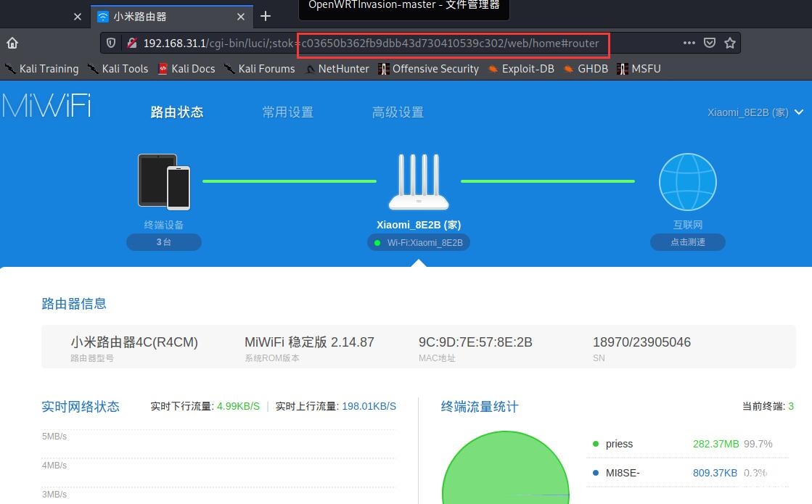Click the internet globe icon
Image resolution: width=812 pixels, height=504 pixels.
687,182
